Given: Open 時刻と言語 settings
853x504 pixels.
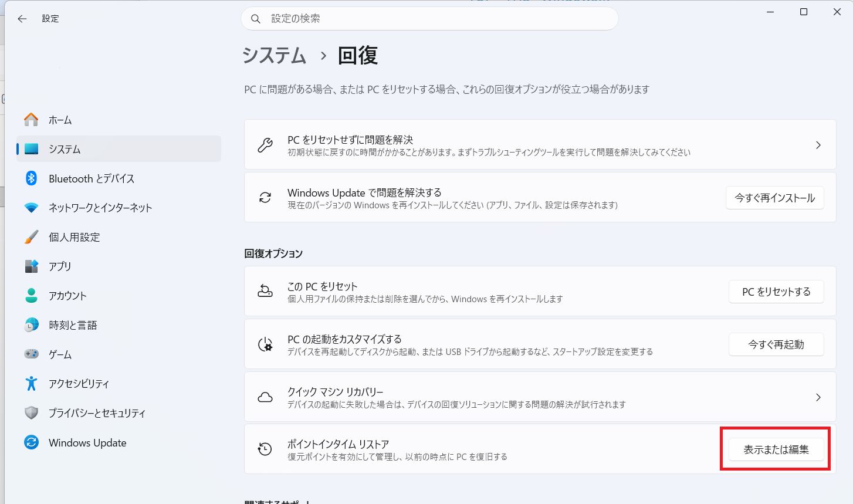Looking at the screenshot, I should 119,325.
